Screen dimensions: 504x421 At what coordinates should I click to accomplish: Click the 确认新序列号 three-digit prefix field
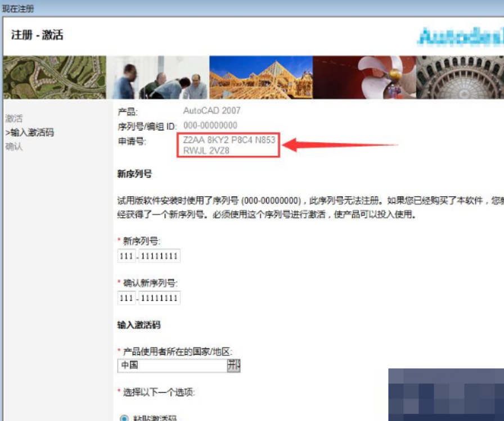(127, 298)
